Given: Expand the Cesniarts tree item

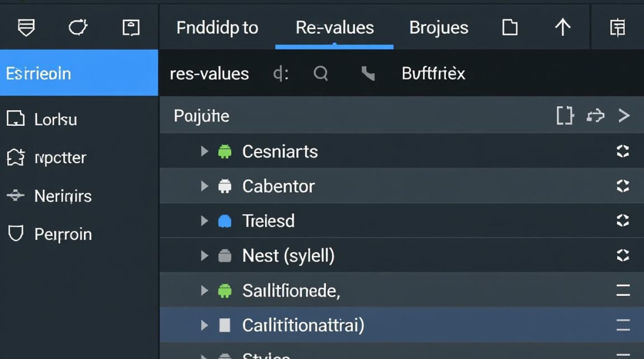Looking at the screenshot, I should pos(205,152).
